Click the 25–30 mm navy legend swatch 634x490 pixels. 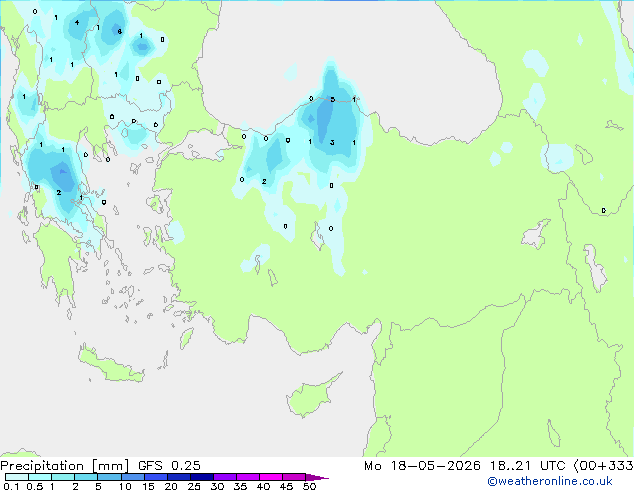click(x=201, y=477)
